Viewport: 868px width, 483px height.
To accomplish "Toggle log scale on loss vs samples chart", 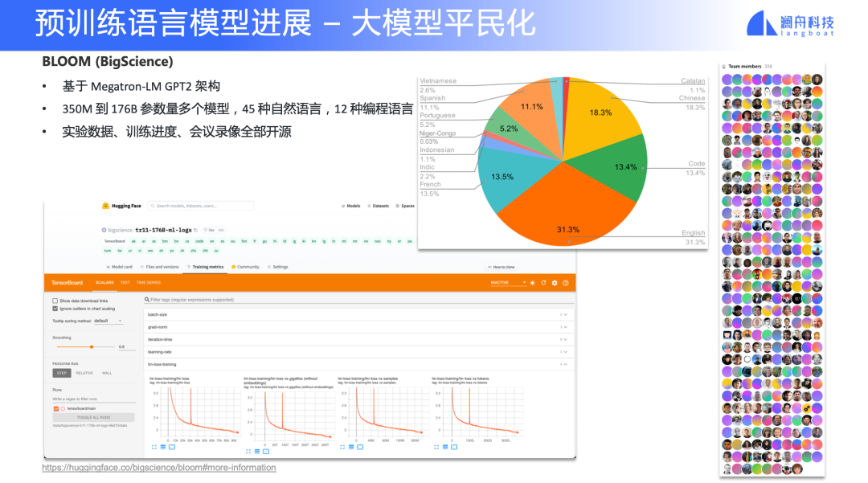I will point(351,447).
